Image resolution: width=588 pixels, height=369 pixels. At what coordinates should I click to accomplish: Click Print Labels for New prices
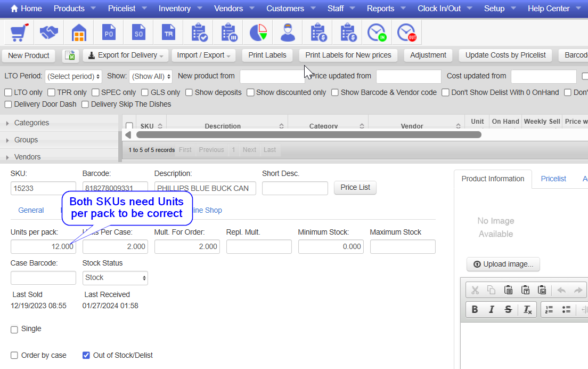[348, 55]
